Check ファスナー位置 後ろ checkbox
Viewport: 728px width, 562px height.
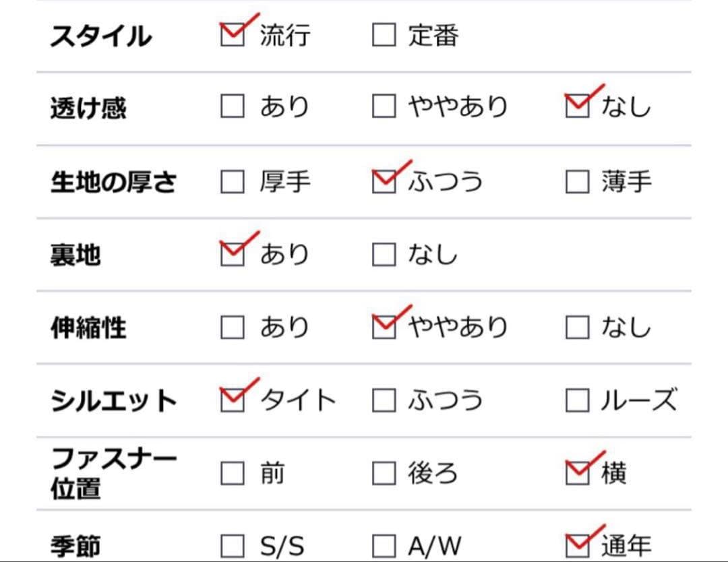coord(384,474)
